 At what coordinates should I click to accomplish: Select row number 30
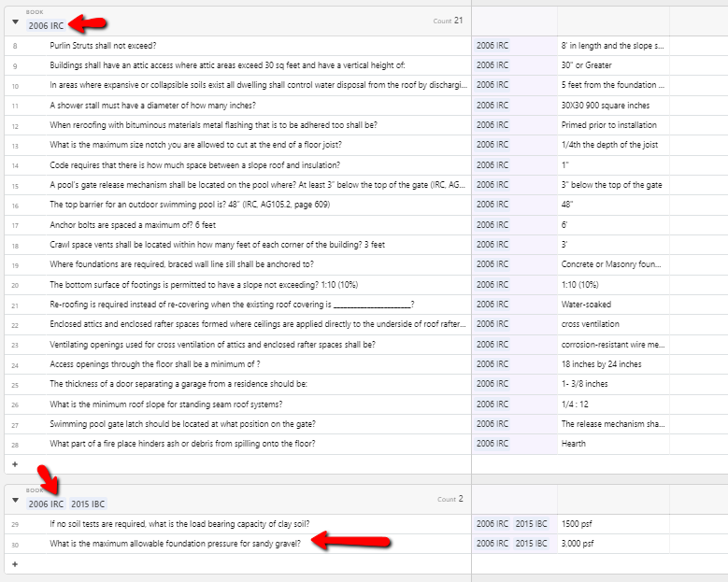click(15, 545)
